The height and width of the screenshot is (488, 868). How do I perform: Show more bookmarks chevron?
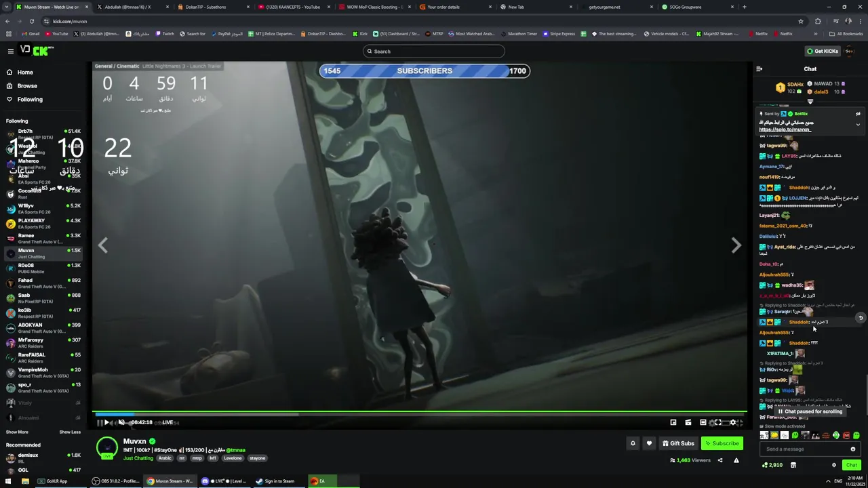[814, 33]
